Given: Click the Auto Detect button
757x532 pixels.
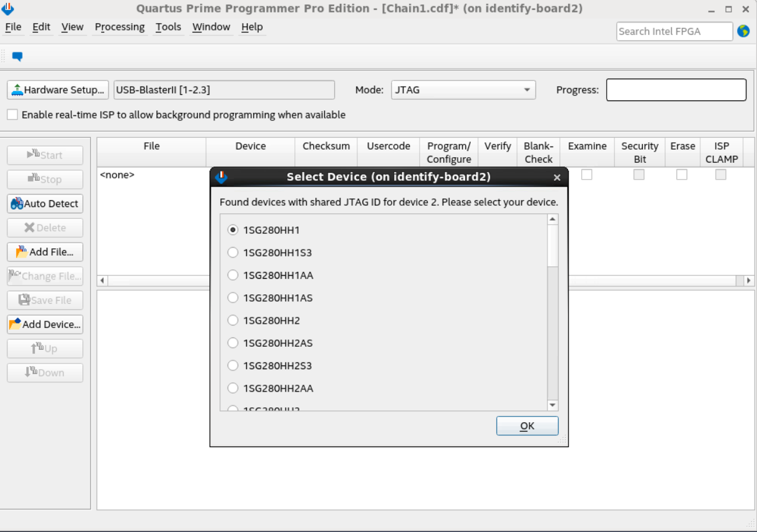Looking at the screenshot, I should click(x=44, y=203).
